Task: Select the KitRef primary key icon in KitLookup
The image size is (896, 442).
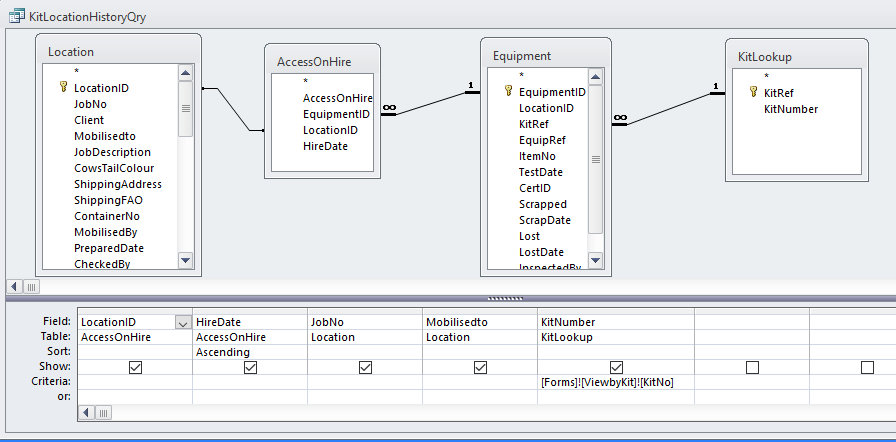Action: tap(754, 93)
